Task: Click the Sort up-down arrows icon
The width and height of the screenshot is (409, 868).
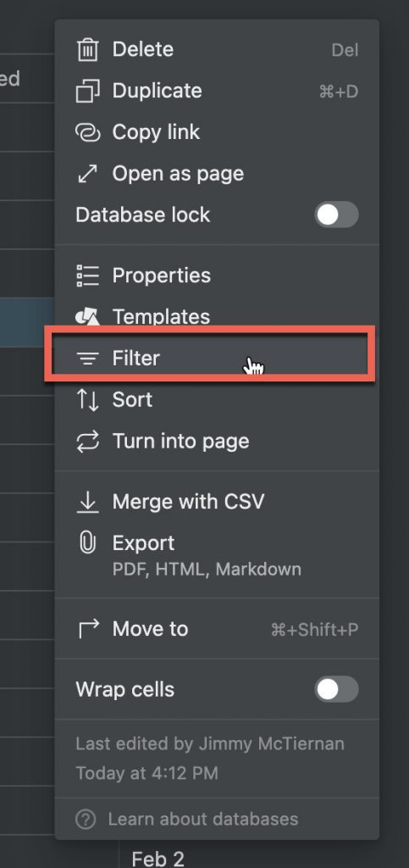Action: [x=87, y=400]
